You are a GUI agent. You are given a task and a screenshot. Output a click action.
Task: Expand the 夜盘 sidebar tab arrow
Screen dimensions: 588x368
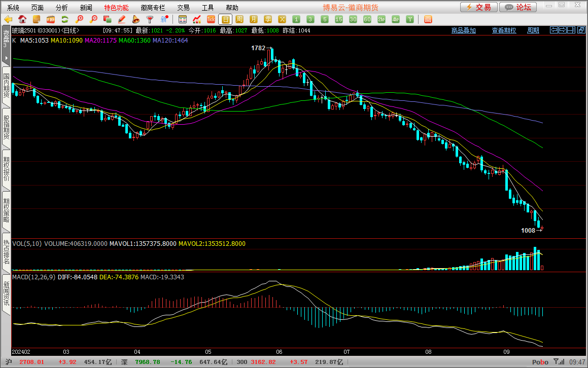[6, 58]
